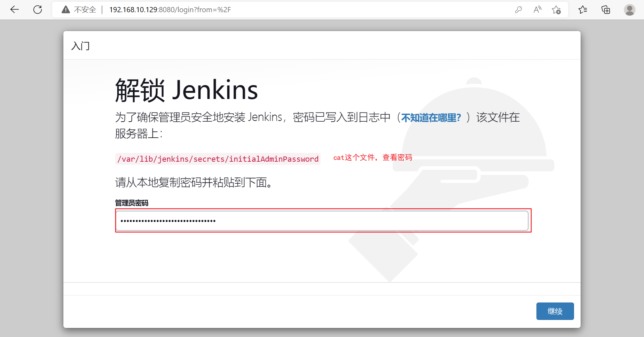Click the address bar URL 192.168.10.129:8080
644x337 pixels.
[170, 10]
